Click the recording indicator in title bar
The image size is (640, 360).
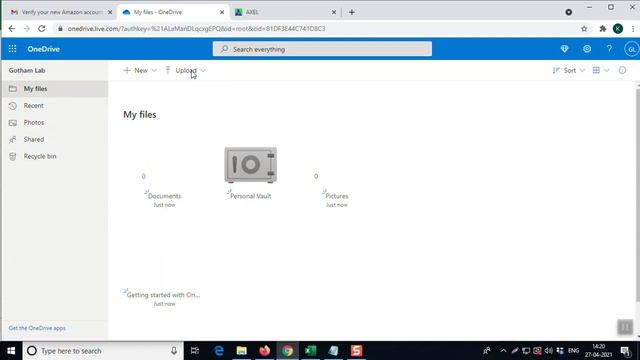[x=569, y=12]
